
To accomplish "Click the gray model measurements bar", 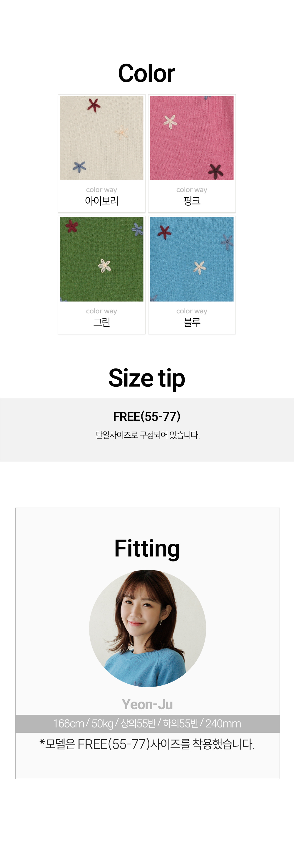I will tap(147, 723).
